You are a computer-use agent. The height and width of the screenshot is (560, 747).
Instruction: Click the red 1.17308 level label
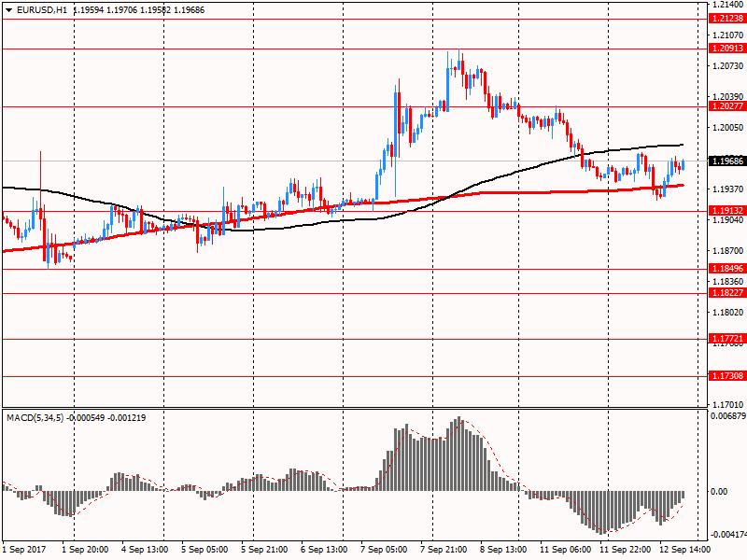tap(727, 376)
